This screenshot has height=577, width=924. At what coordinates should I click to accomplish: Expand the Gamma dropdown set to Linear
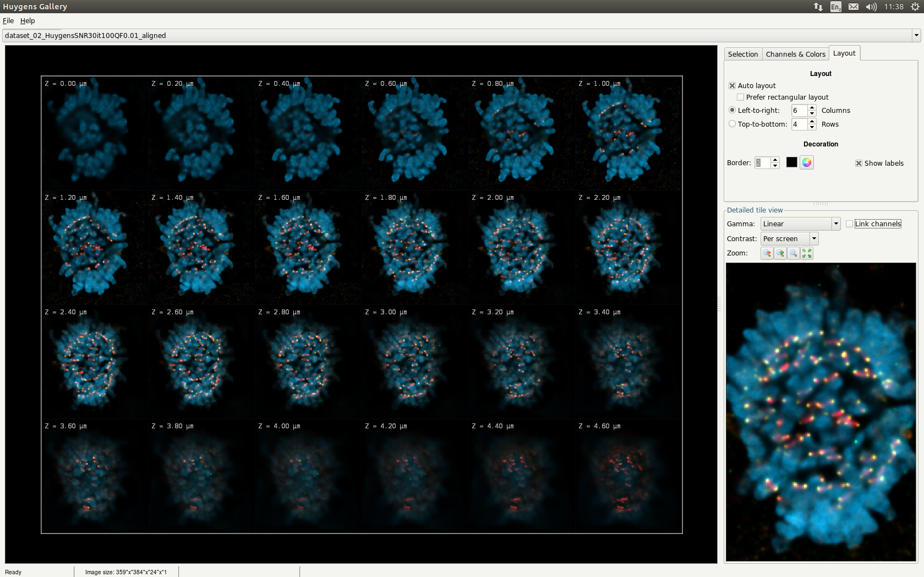point(835,224)
